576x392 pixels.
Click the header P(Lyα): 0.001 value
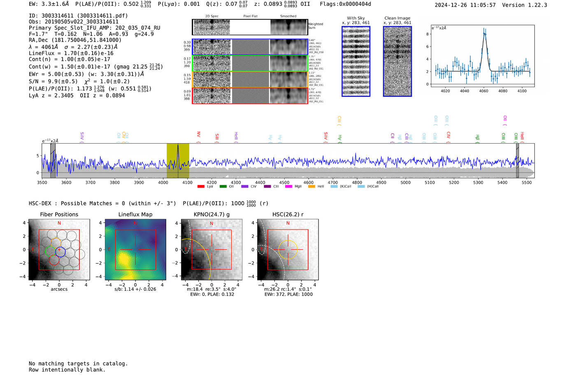pos(179,4)
